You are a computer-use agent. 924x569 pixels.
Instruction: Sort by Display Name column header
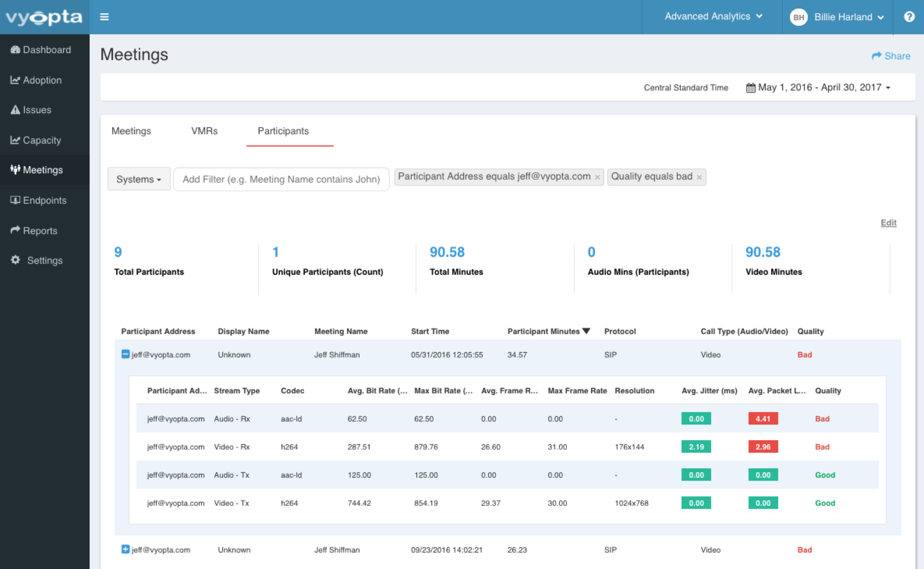pyautogui.click(x=243, y=331)
